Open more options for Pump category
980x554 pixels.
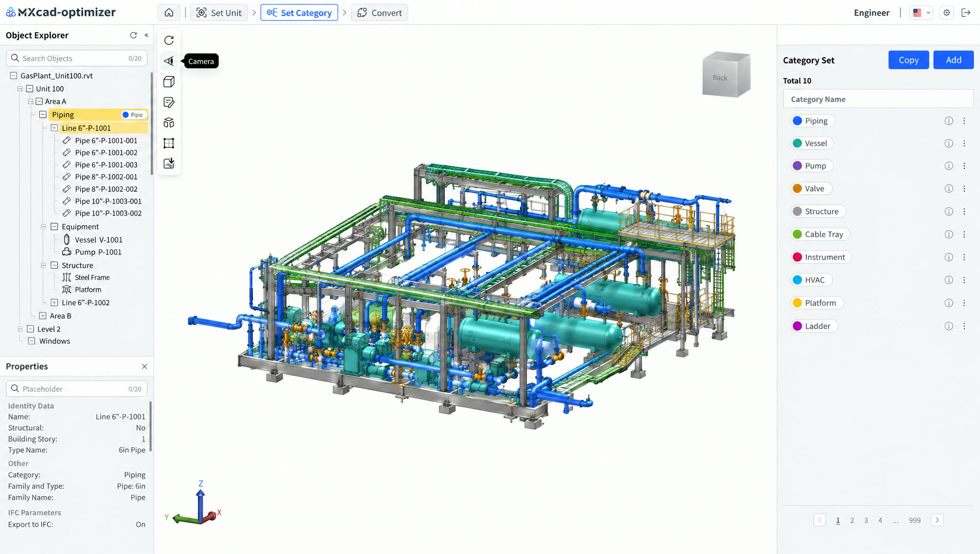click(x=964, y=166)
